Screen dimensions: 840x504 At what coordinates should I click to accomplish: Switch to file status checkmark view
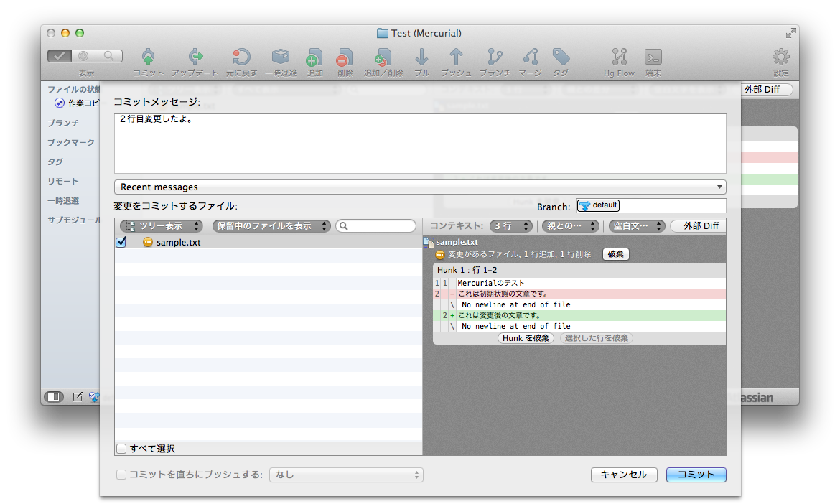60,56
